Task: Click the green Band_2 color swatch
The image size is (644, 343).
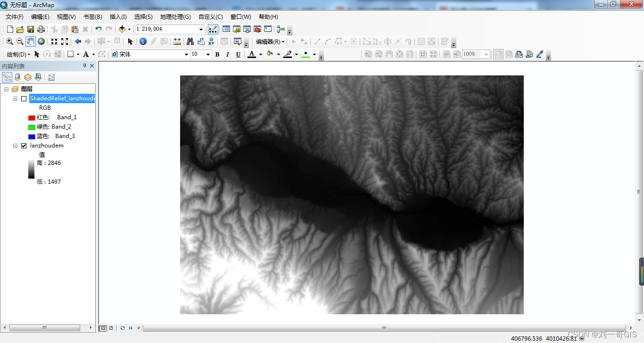Action: coord(32,127)
